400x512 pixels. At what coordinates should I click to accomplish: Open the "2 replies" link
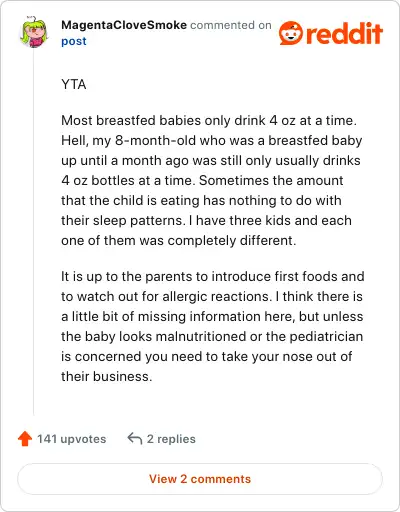pyautogui.click(x=171, y=439)
